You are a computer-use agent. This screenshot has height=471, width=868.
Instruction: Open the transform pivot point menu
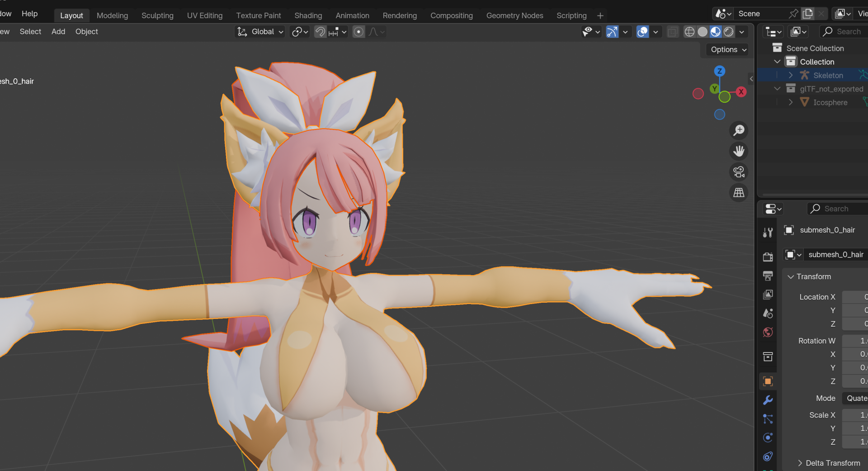click(300, 32)
